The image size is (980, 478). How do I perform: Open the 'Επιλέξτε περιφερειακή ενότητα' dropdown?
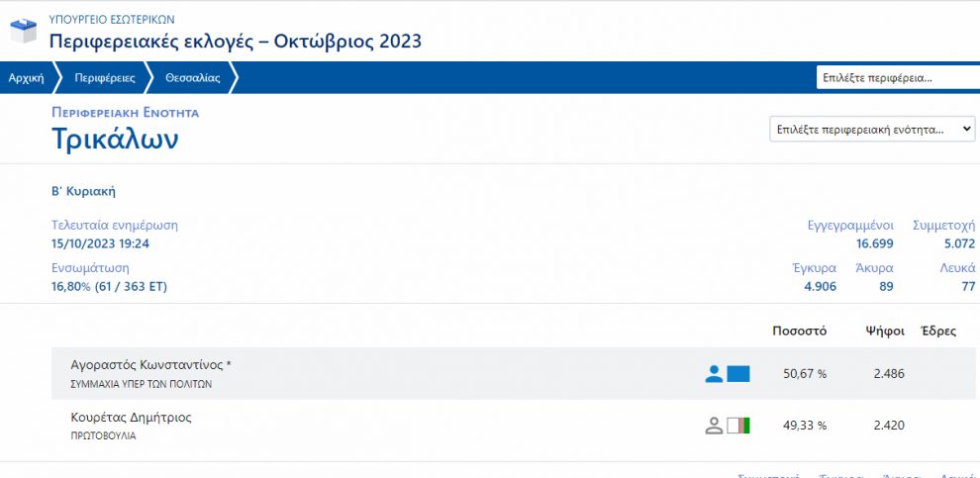(x=872, y=129)
